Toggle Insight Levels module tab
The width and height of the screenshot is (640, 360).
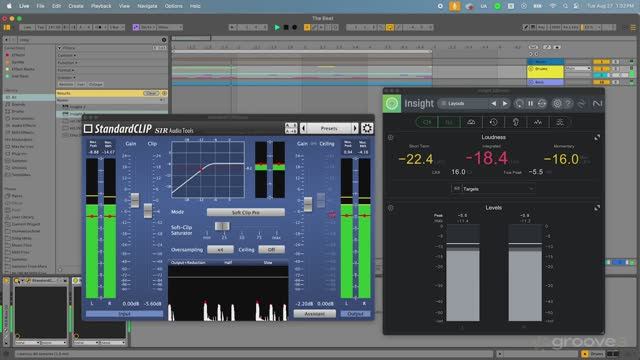pyautogui.click(x=449, y=122)
